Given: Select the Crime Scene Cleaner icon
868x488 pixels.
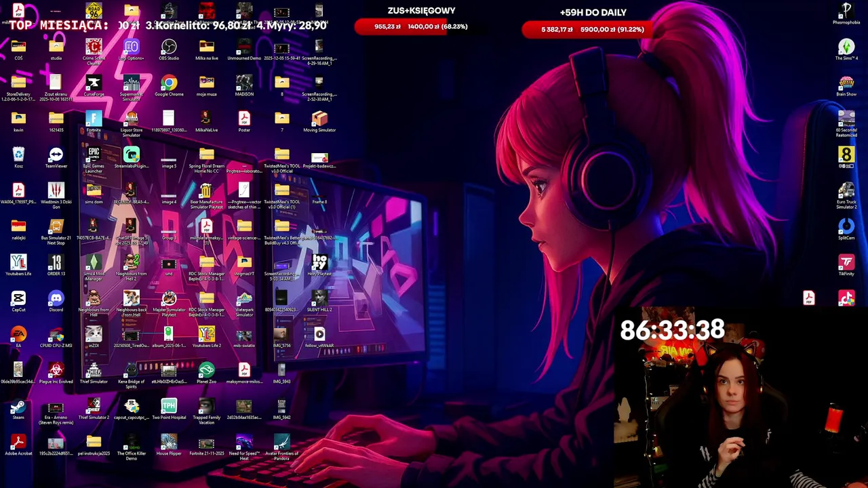Looking at the screenshot, I should [94, 51].
